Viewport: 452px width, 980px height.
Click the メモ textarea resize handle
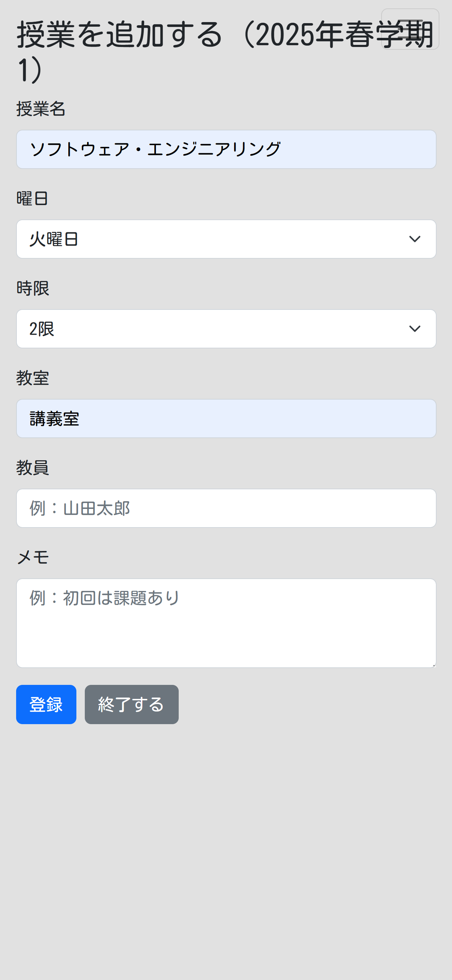point(433,665)
